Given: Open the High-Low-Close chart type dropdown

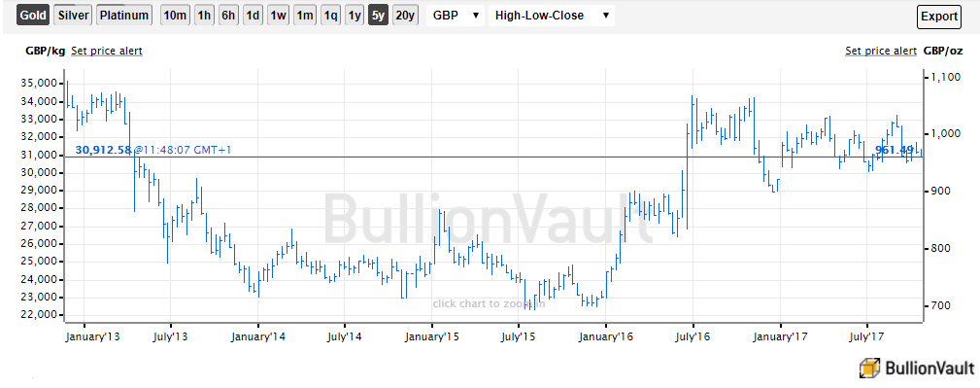Looking at the screenshot, I should point(552,16).
